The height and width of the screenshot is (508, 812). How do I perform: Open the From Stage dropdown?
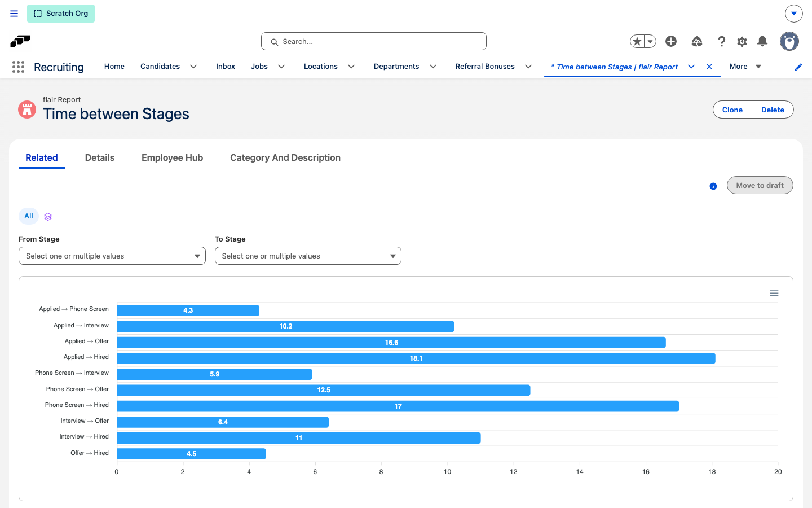[112, 256]
